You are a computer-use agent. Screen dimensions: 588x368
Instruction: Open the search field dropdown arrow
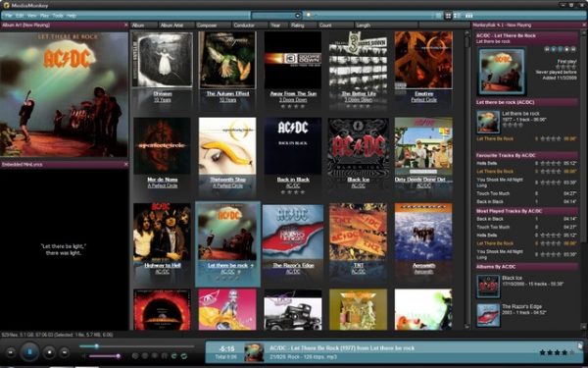point(298,16)
